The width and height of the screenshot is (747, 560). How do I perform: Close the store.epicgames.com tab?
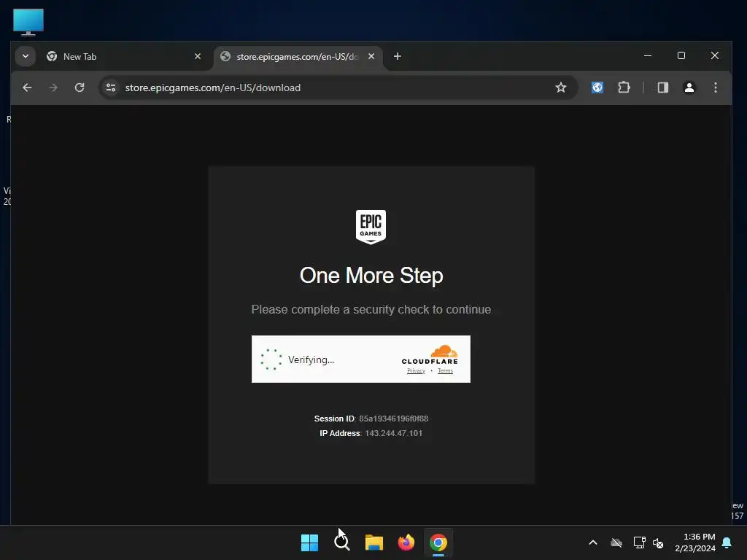click(x=371, y=57)
